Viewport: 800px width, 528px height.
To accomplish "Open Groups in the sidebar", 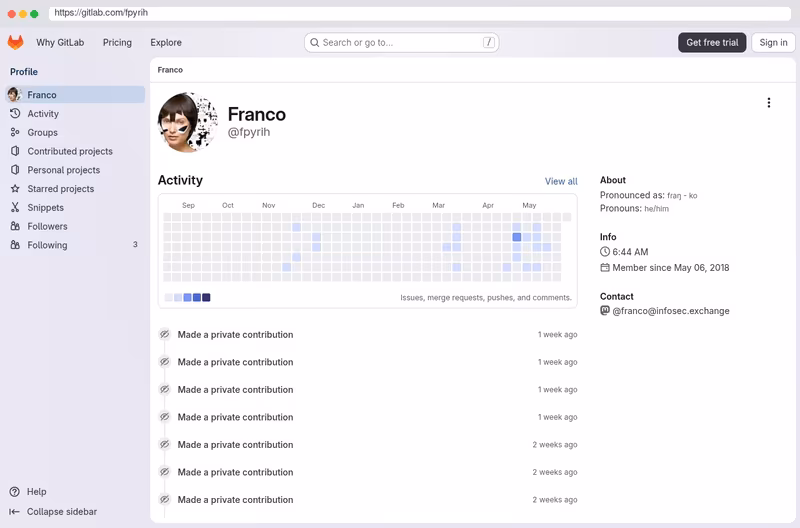I will 75,132.
